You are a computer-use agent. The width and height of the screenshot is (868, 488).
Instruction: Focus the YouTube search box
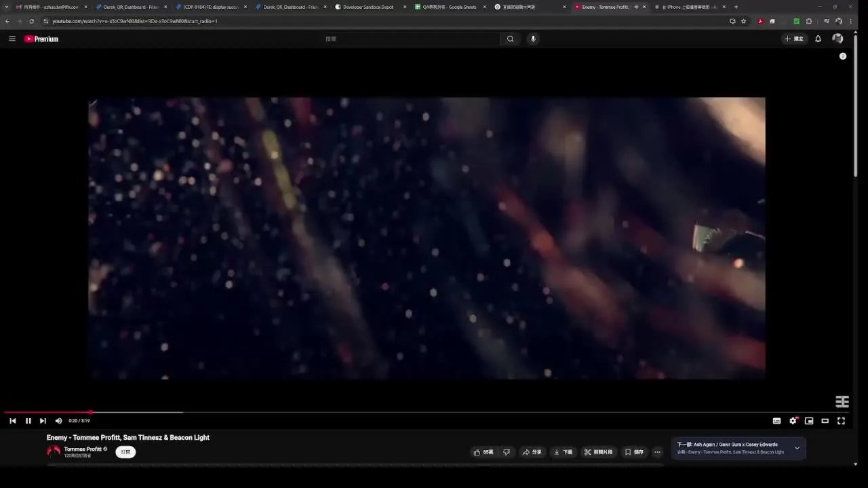pyautogui.click(x=410, y=39)
